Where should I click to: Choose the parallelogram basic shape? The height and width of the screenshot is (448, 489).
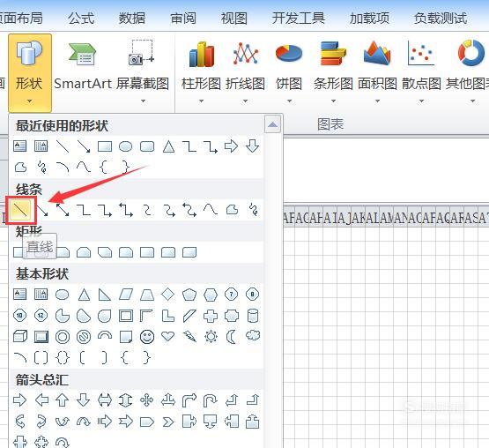click(126, 295)
